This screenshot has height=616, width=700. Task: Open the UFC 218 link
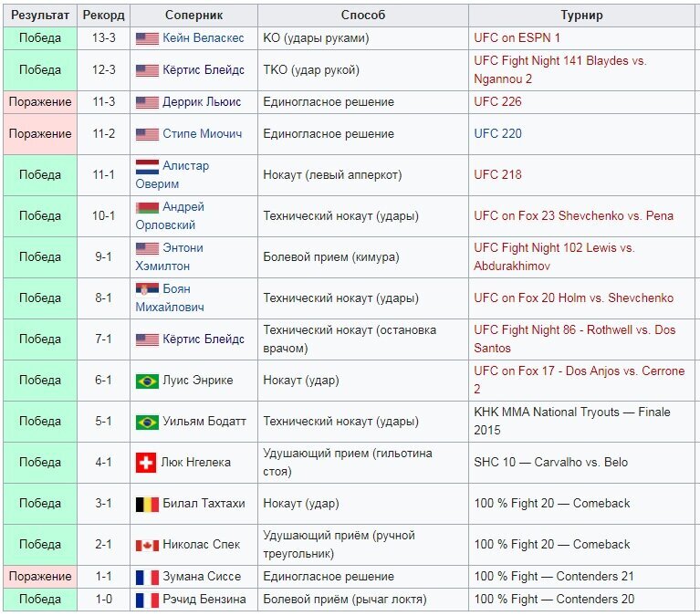(x=497, y=174)
